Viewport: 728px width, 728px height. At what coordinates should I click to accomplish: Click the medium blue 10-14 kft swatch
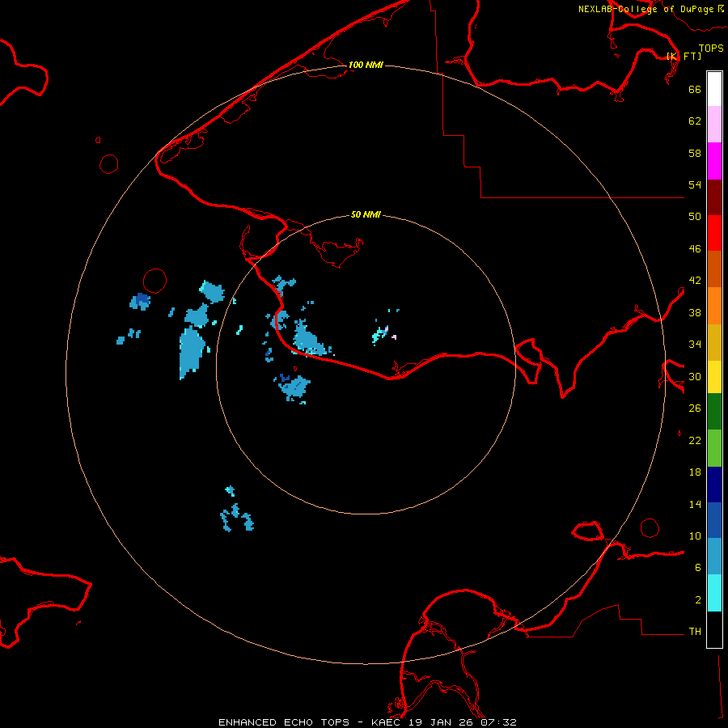714,520
